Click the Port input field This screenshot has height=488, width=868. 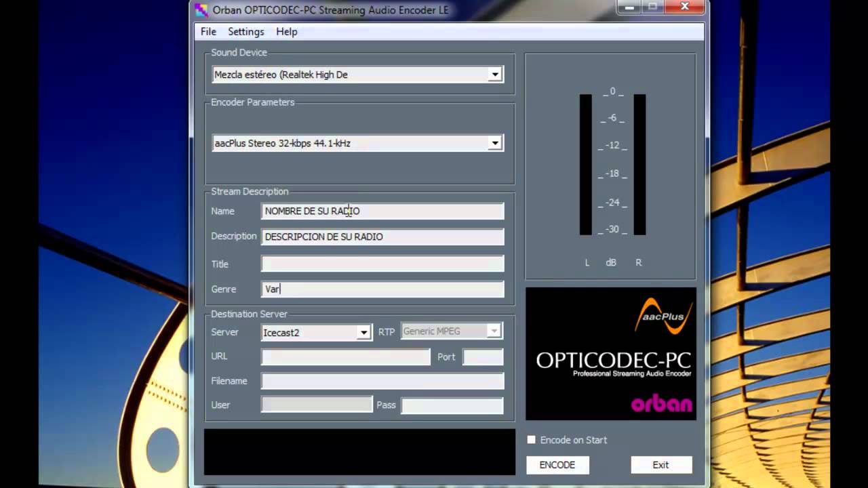coord(483,357)
